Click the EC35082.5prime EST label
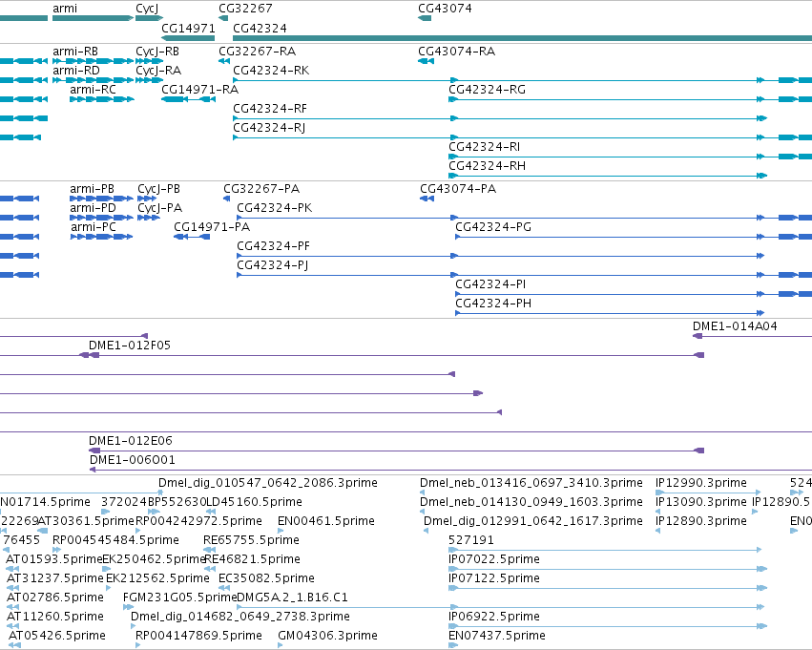The image size is (812, 650). tap(267, 579)
